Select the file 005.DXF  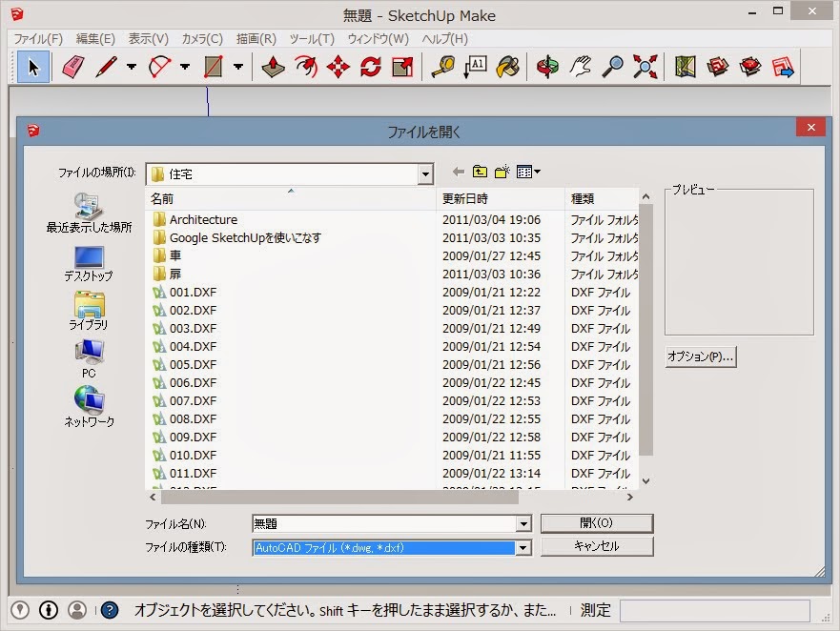[x=185, y=365]
